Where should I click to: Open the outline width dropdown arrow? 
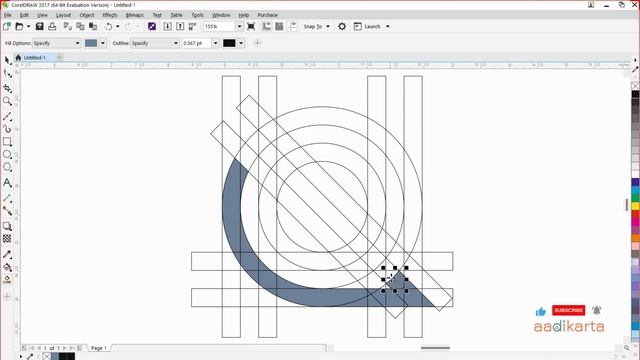pyautogui.click(x=216, y=43)
